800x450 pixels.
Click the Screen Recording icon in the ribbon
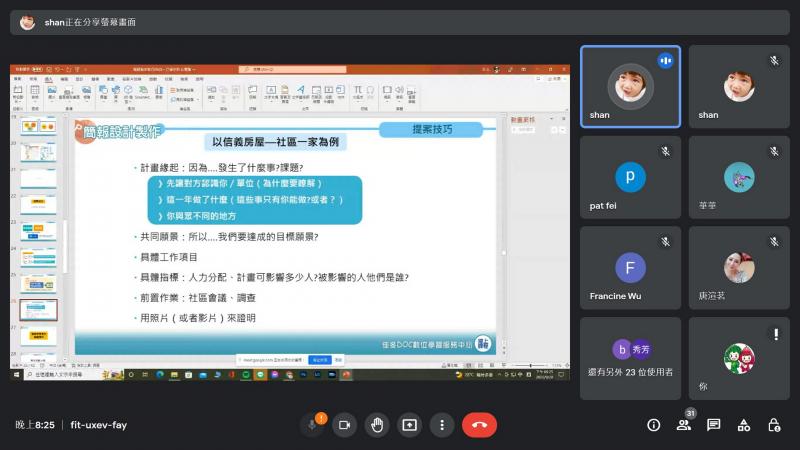(x=411, y=94)
